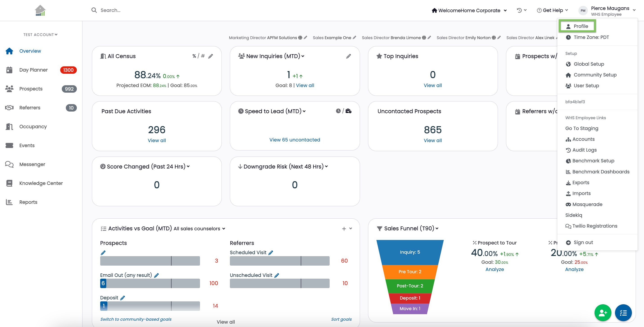This screenshot has height=327, width=644.
Task: Toggle Speed to Lead clock view icon
Action: 338,111
